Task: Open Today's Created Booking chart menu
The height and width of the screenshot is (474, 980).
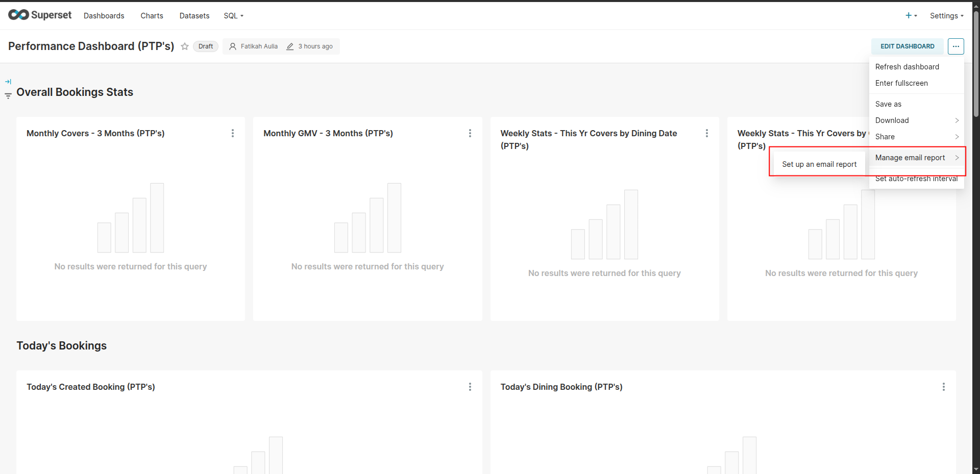Action: pyautogui.click(x=470, y=387)
